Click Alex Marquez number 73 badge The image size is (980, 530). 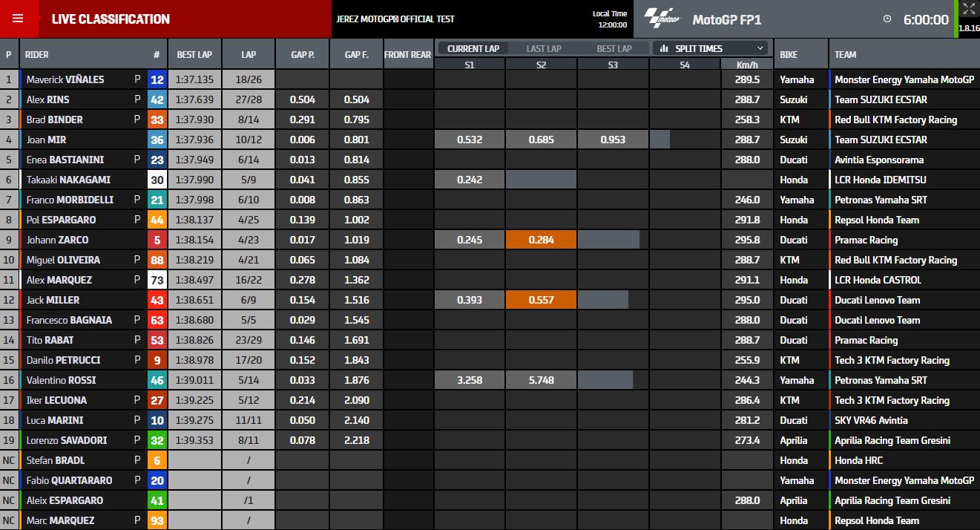(157, 280)
